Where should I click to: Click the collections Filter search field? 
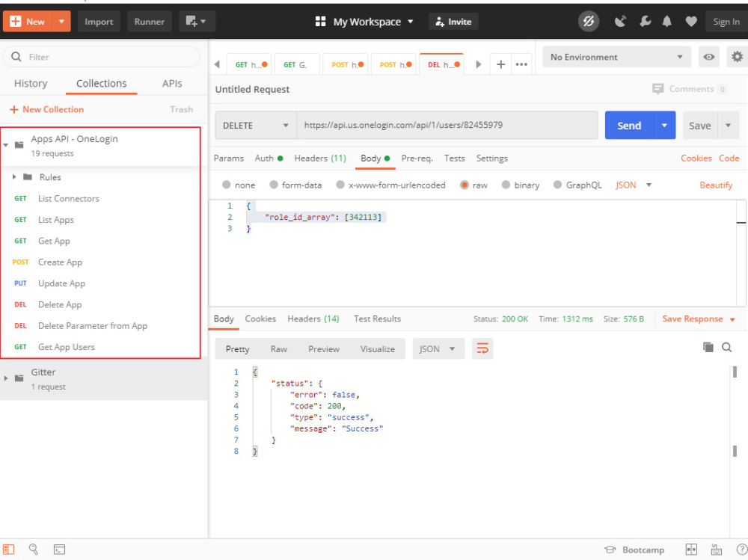(x=102, y=57)
